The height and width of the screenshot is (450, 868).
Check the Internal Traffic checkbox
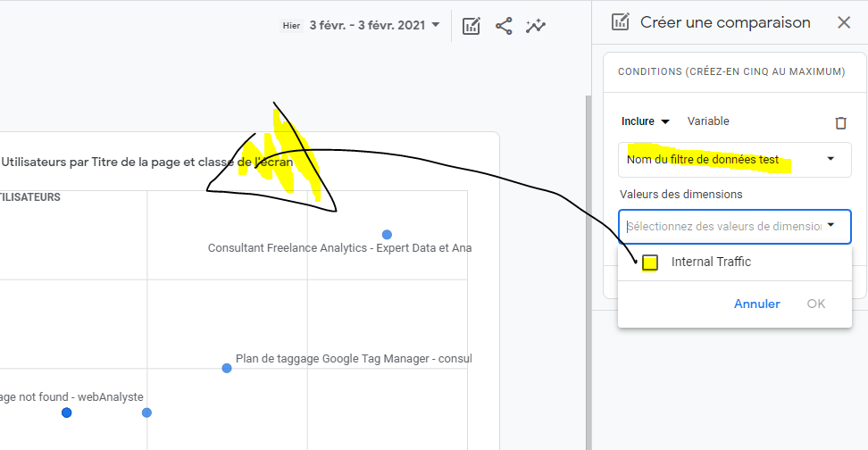[651, 262]
